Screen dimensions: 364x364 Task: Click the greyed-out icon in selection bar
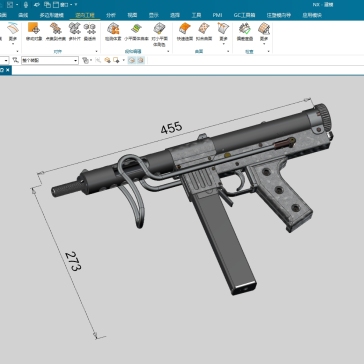click(98, 60)
